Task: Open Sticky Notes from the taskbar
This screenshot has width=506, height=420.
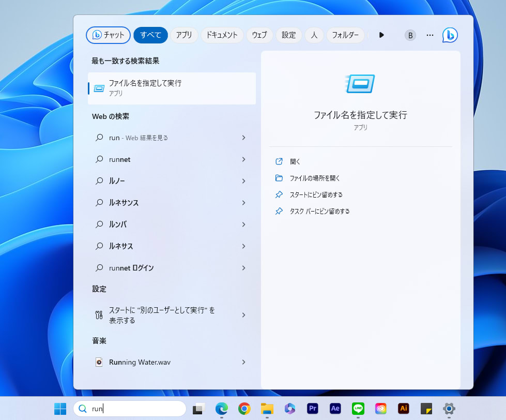Action: click(x=426, y=409)
